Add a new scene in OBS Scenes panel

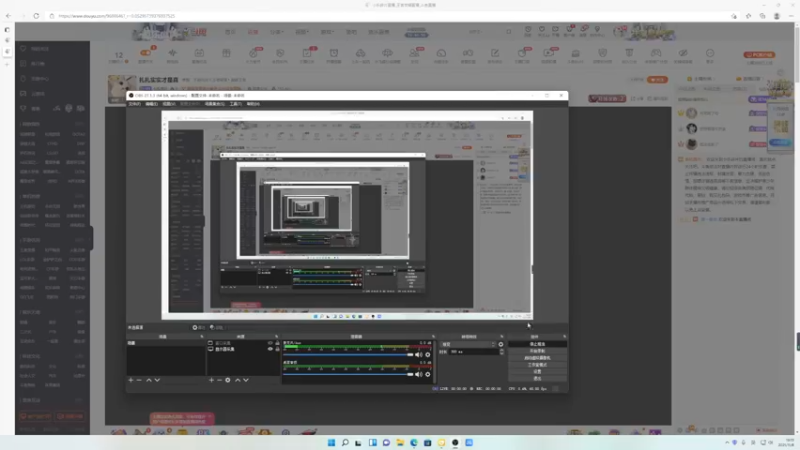coord(131,380)
